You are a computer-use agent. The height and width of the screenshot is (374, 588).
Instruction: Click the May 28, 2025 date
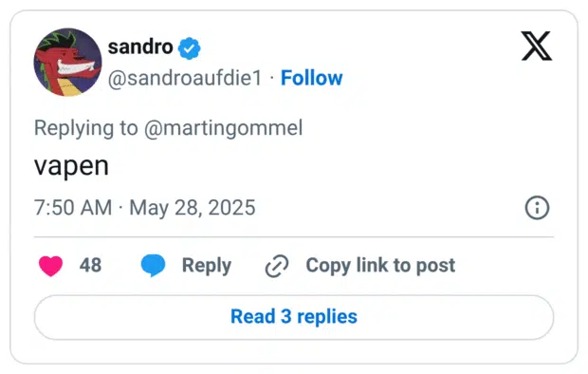click(x=193, y=208)
